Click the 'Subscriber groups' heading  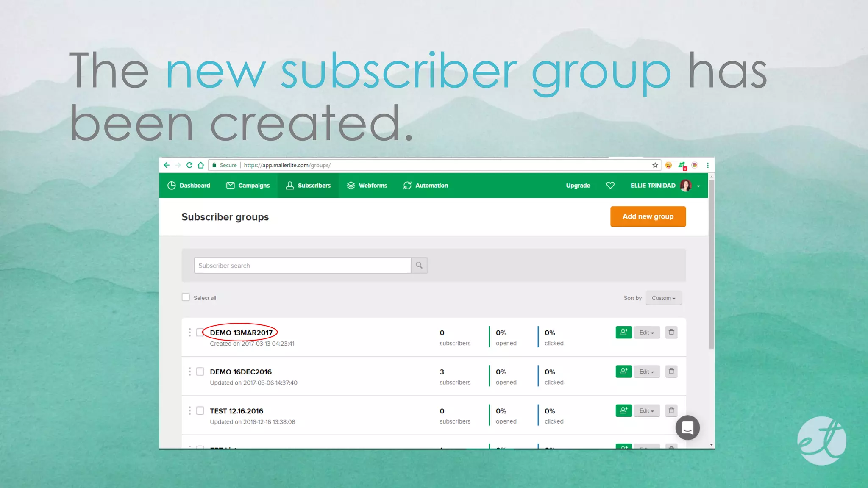[x=225, y=217]
